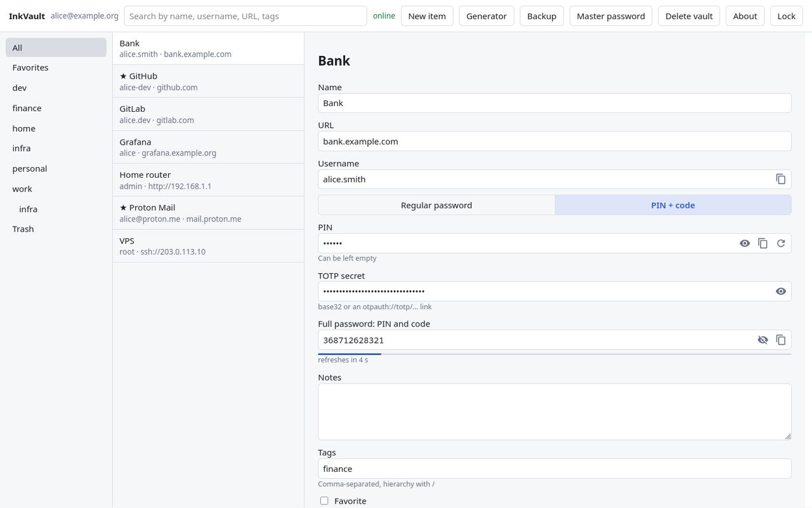The height and width of the screenshot is (508, 812).
Task: Filter by the finance tag in sidebar
Action: point(56,108)
